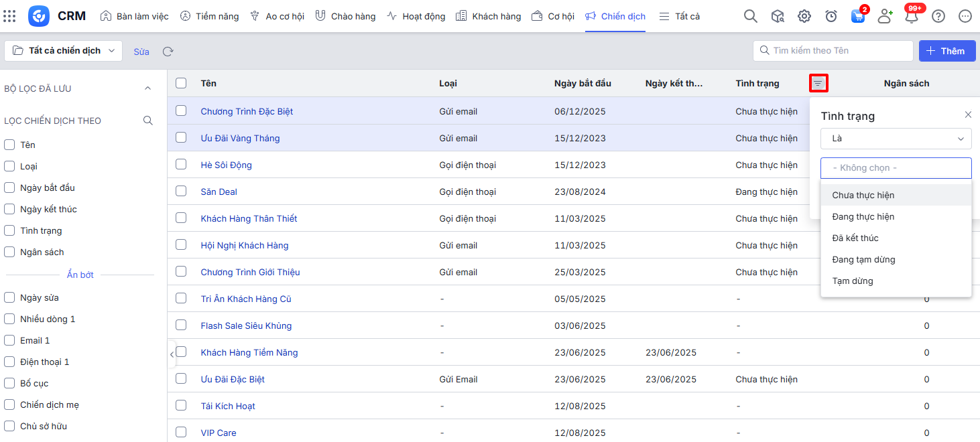Open the Tất cả chiến dịch dropdown
980x442 pixels.
pos(64,51)
